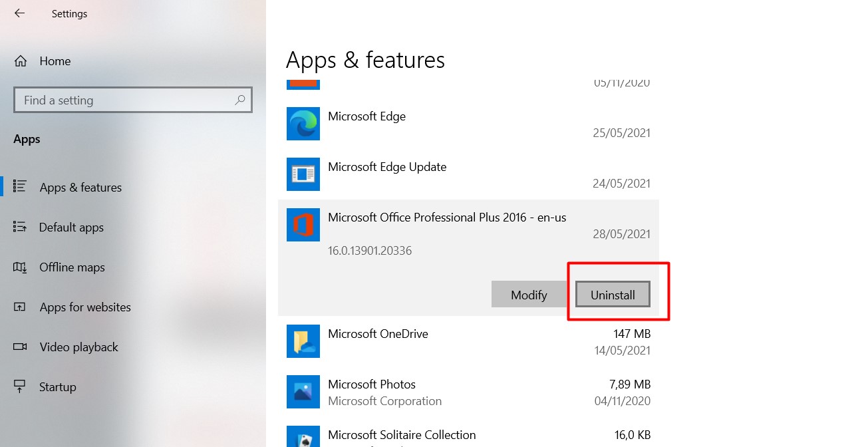Select Apps for websites in the sidebar
Screen dimensions: 868x447
pos(85,307)
